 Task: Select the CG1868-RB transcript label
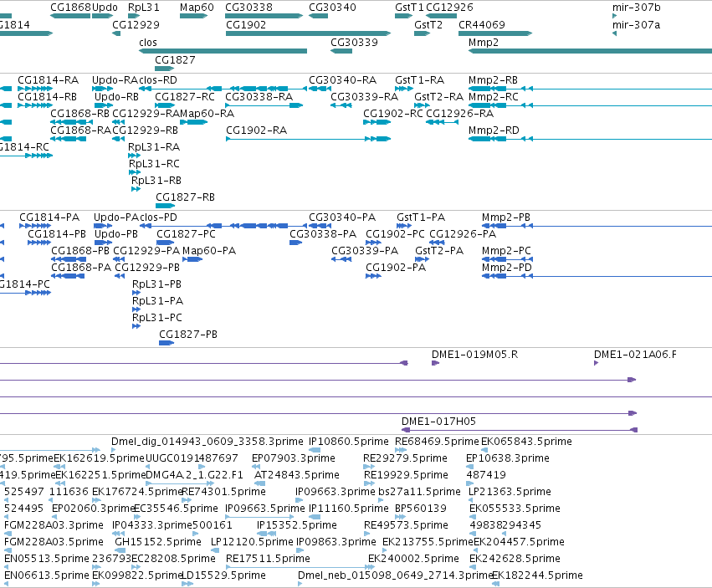(x=80, y=114)
